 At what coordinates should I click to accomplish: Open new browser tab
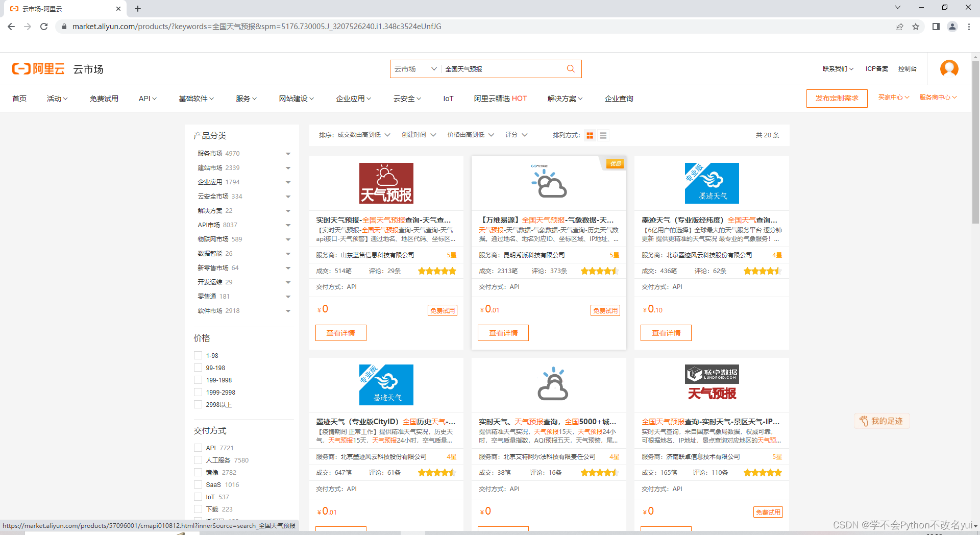[x=138, y=9]
